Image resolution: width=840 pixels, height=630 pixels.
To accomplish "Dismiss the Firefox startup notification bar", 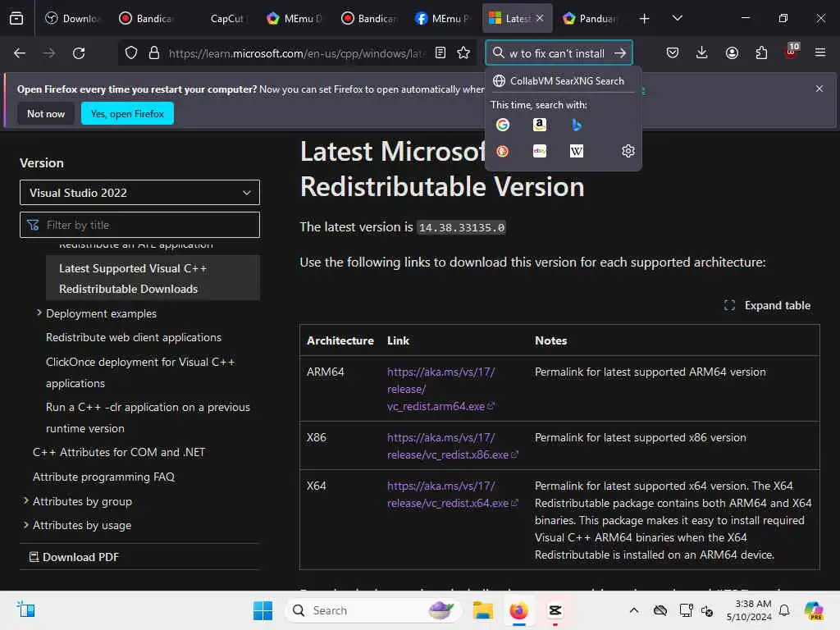I will [x=819, y=89].
